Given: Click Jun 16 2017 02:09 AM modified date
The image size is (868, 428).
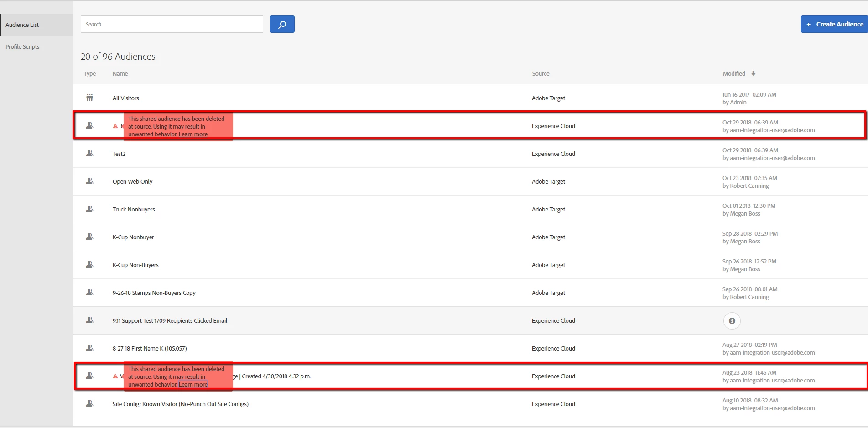Looking at the screenshot, I should [x=749, y=94].
